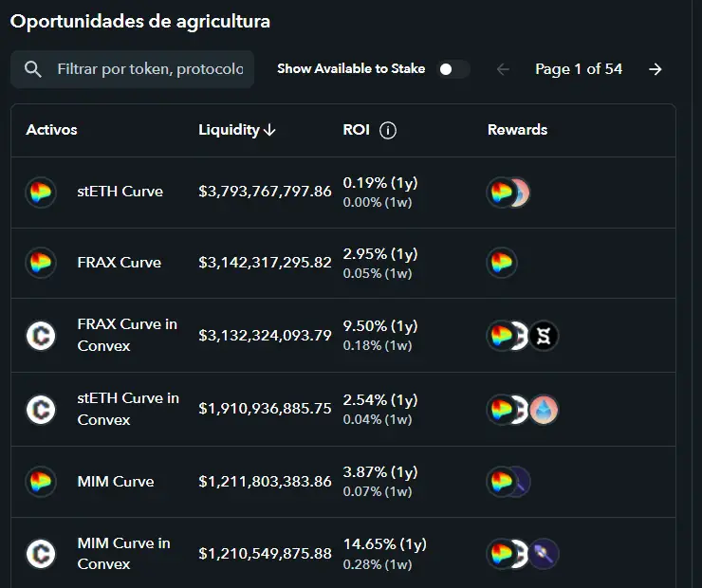Click the stETH Curve in Convex icon
702x588 pixels.
[41, 409]
